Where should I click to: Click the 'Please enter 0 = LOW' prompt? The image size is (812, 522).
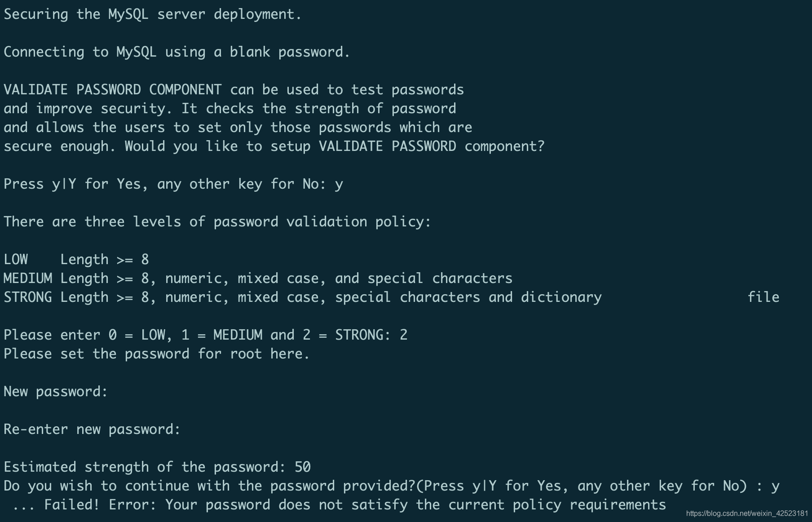coord(206,335)
